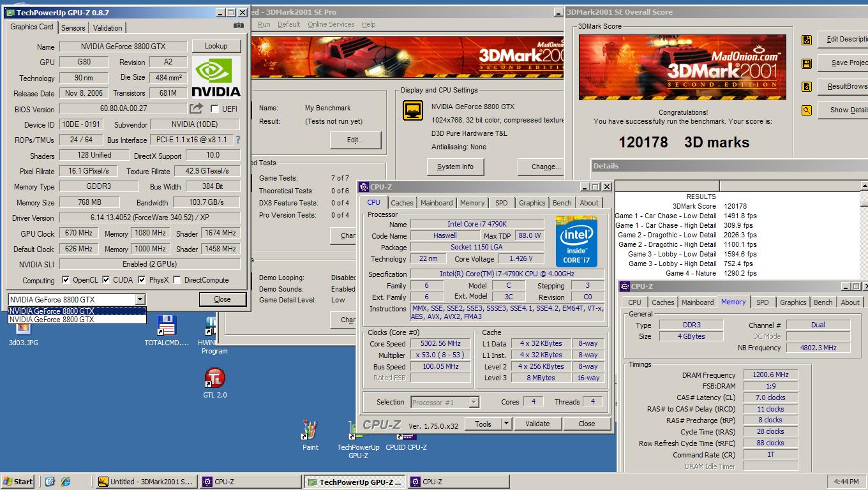The image size is (868, 490).
Task: Toggle the CUDA computing checkbox
Action: coord(106,279)
